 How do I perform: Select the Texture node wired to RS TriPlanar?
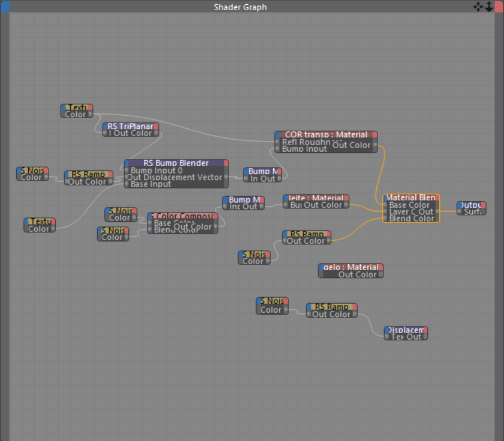(77, 111)
